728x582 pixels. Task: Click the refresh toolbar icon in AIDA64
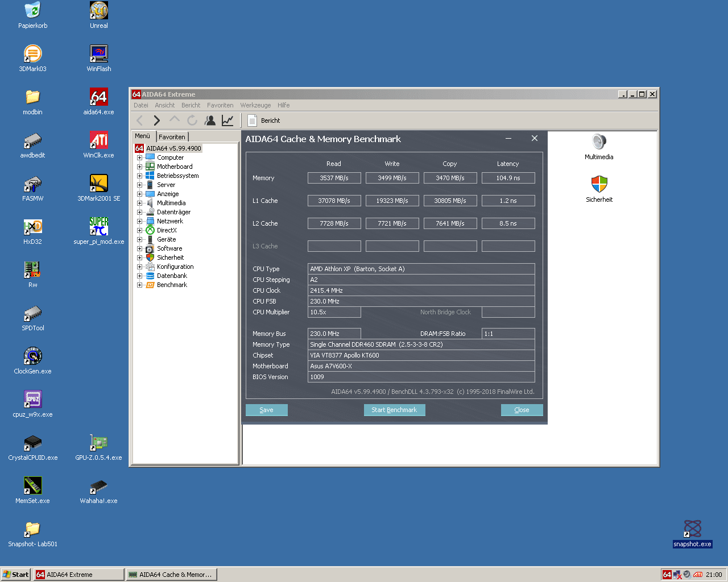tap(192, 120)
